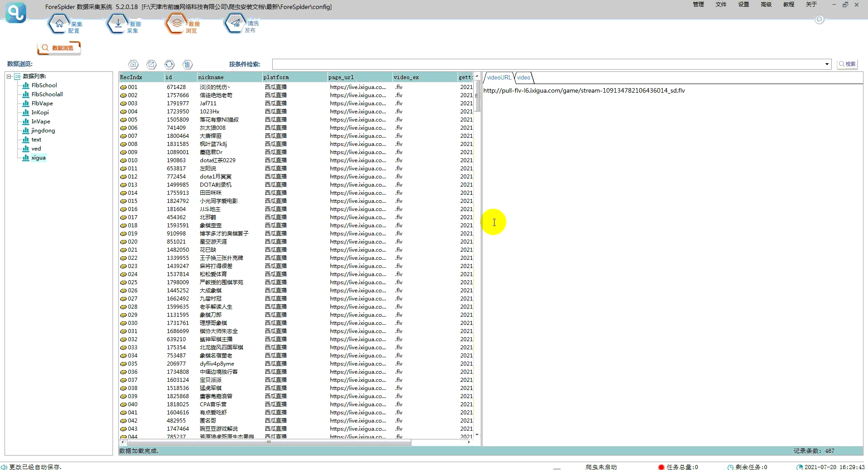Select id cell 1604616
This screenshot has height=470, width=868.
coord(178,413)
